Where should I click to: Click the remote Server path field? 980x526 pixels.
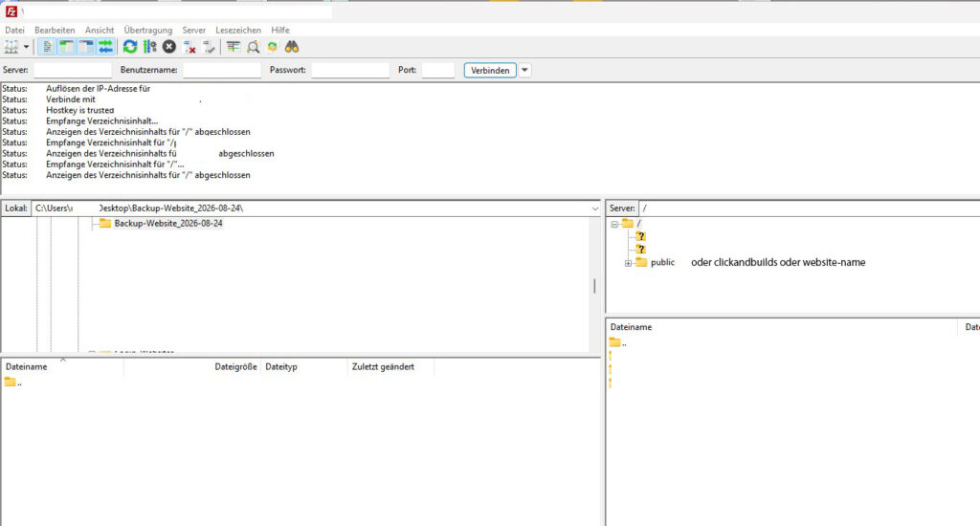click(810, 208)
